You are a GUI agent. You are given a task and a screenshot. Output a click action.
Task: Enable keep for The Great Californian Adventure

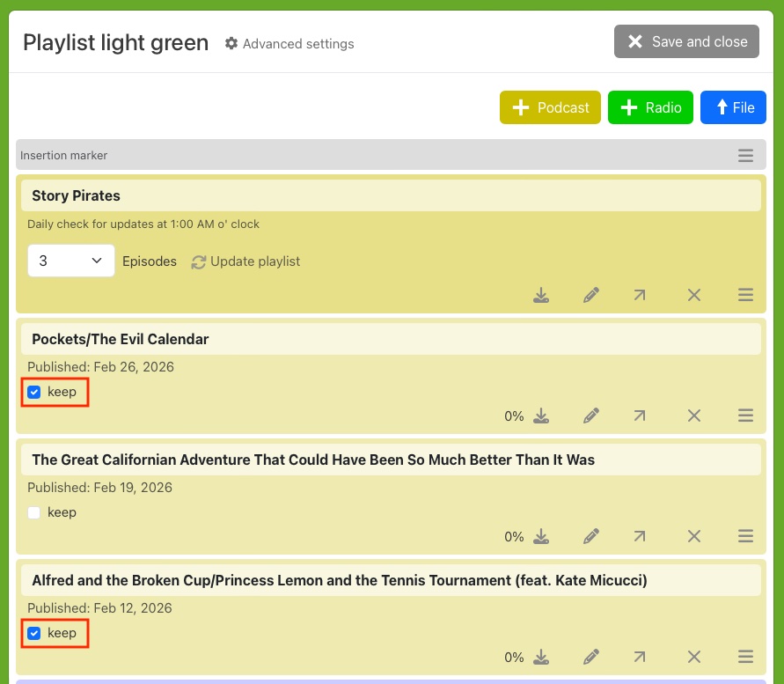(x=34, y=512)
